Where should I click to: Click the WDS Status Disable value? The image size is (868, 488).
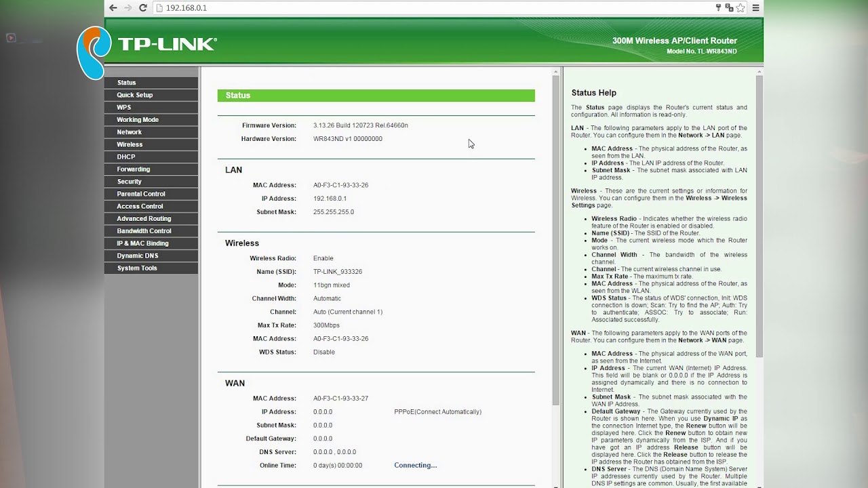point(323,352)
